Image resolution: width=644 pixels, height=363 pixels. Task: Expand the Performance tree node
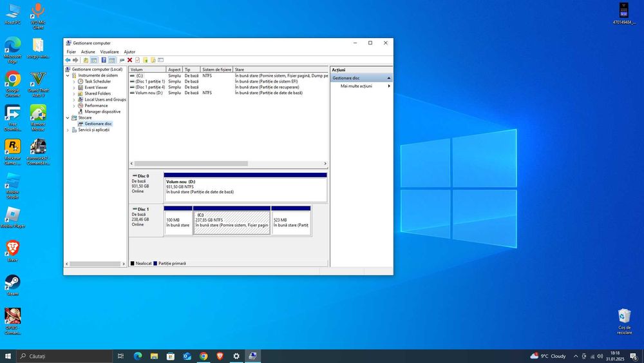(74, 106)
